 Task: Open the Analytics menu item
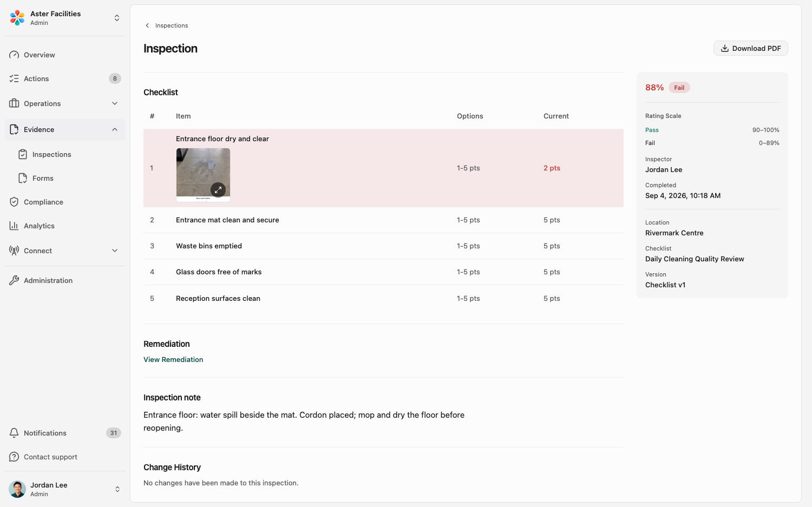click(65, 226)
